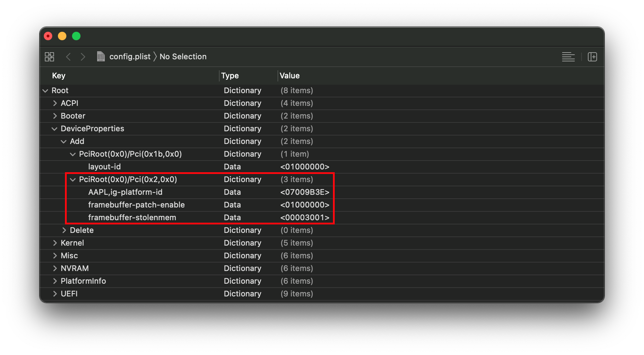The width and height of the screenshot is (644, 355).
Task: Open the related items grid icon
Action: tap(49, 57)
